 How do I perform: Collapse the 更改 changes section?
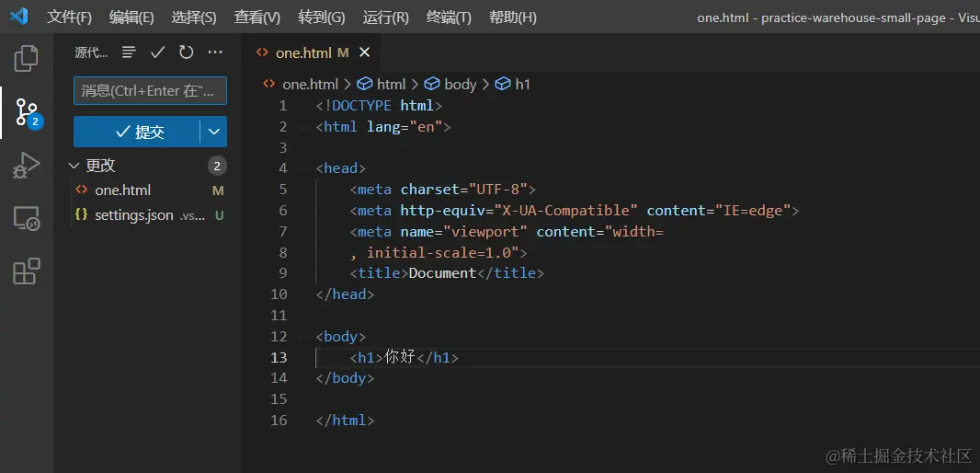tap(74, 166)
